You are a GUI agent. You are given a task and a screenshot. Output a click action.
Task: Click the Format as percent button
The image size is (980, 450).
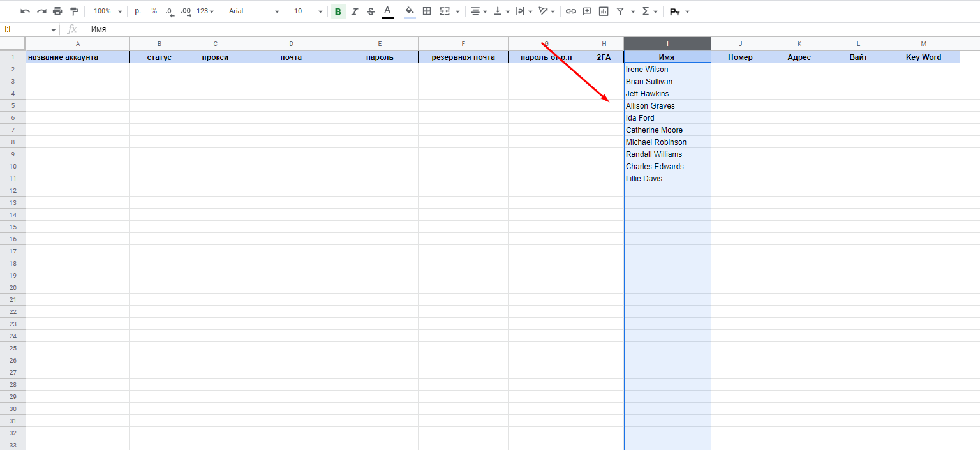point(154,11)
